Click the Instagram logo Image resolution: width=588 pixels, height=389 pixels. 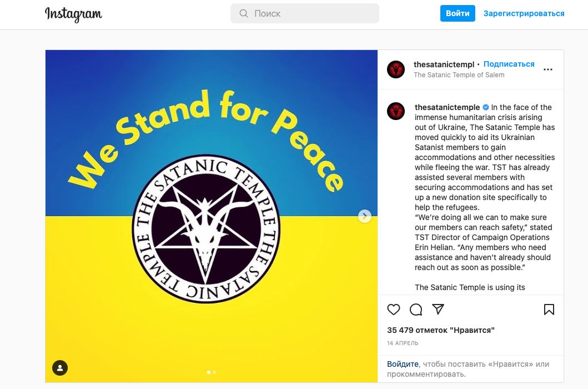73,14
